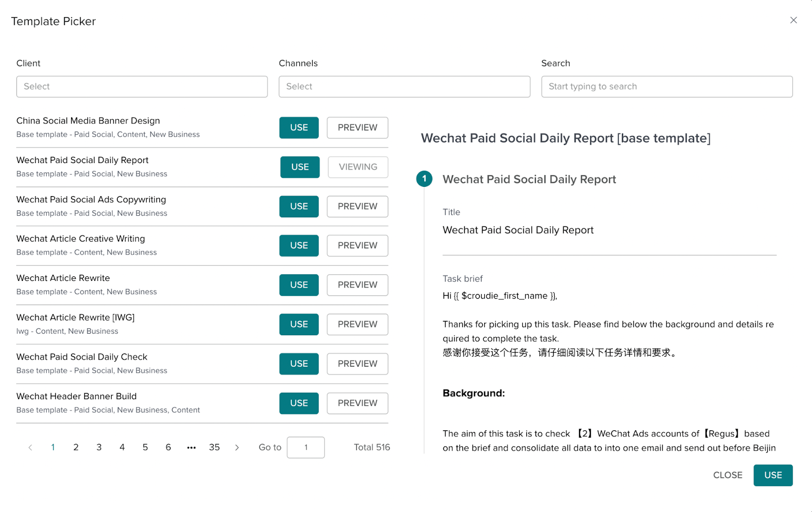Click the preview heading with [base template]
The height and width of the screenshot is (512, 812).
566,138
